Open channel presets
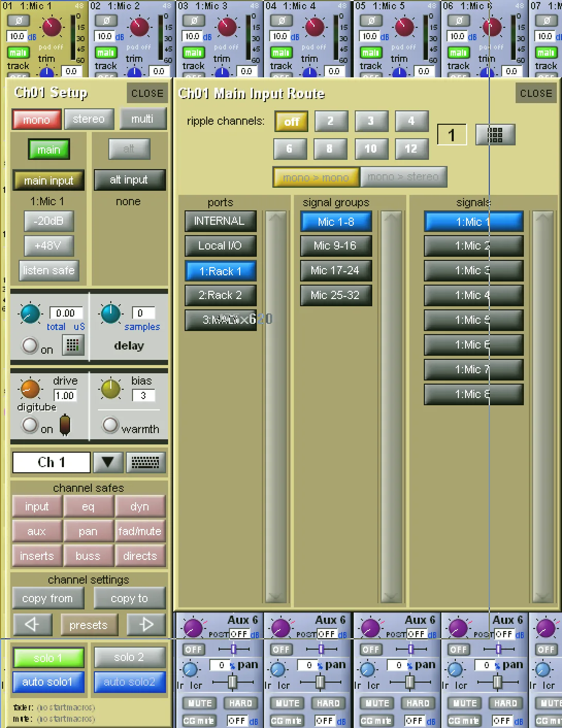This screenshot has height=728, width=562. coord(89,625)
